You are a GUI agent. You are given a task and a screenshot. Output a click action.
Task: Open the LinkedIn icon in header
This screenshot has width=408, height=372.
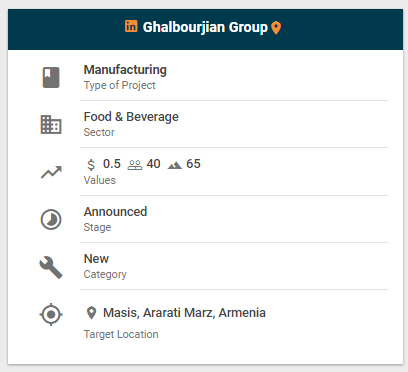pyautogui.click(x=131, y=26)
